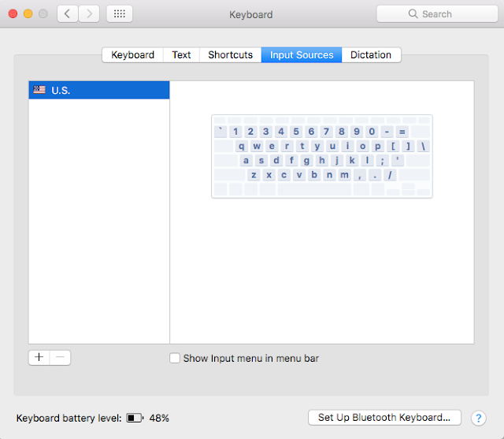Go forward with the right chevron button

89,14
